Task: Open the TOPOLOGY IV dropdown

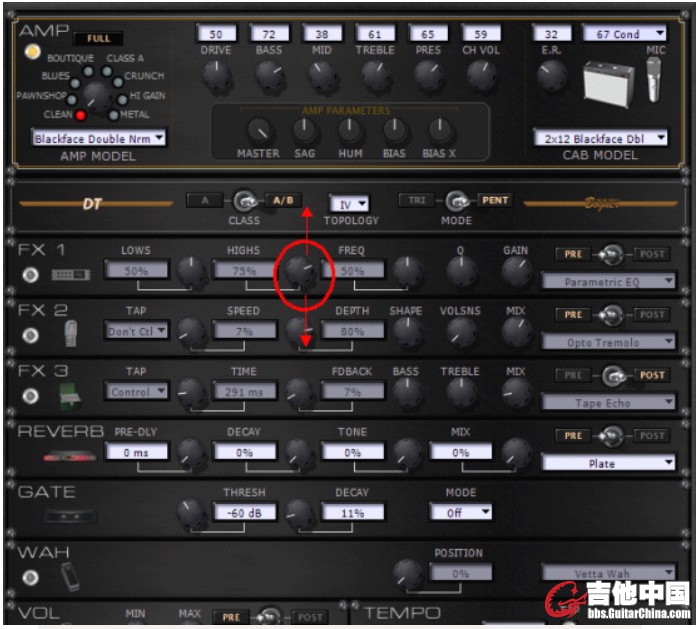Action: tap(349, 204)
